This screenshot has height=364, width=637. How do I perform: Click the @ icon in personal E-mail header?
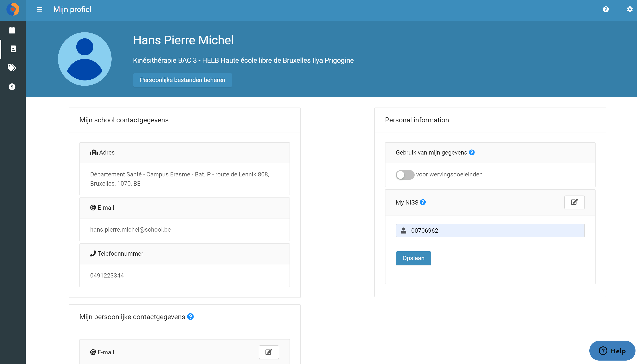(x=93, y=352)
